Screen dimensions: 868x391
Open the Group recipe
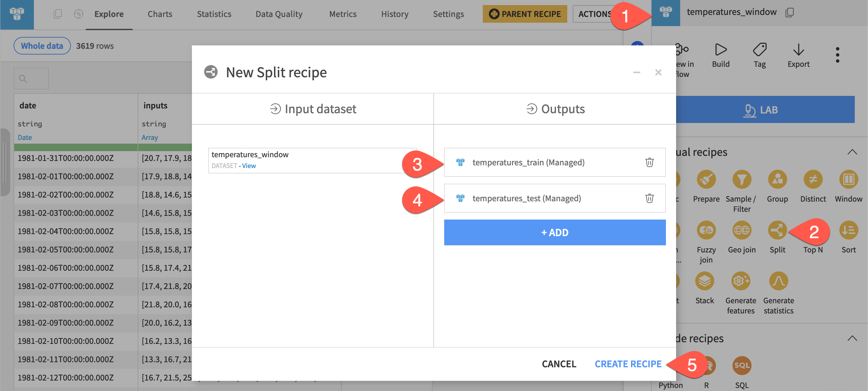[777, 179]
